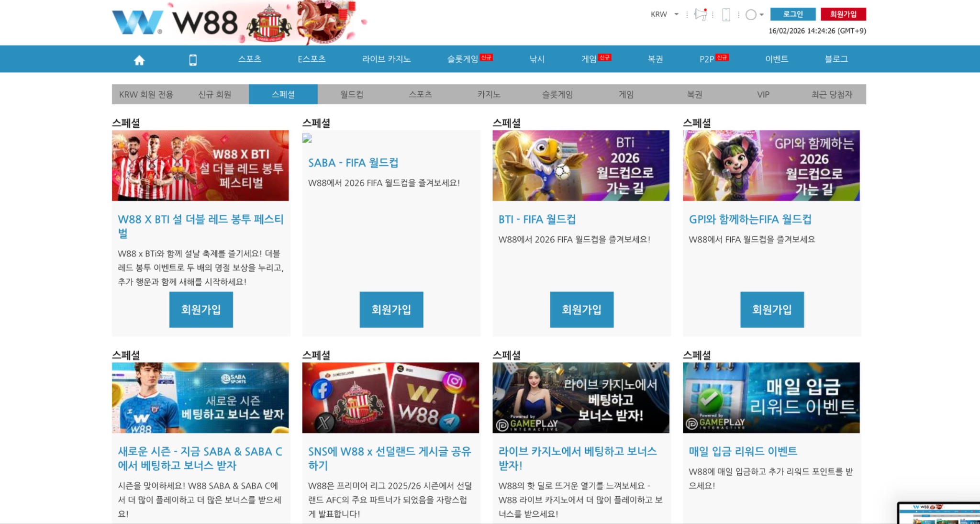Click 회원가입 under the BTI - FIFA 월드컵 card

(581, 310)
